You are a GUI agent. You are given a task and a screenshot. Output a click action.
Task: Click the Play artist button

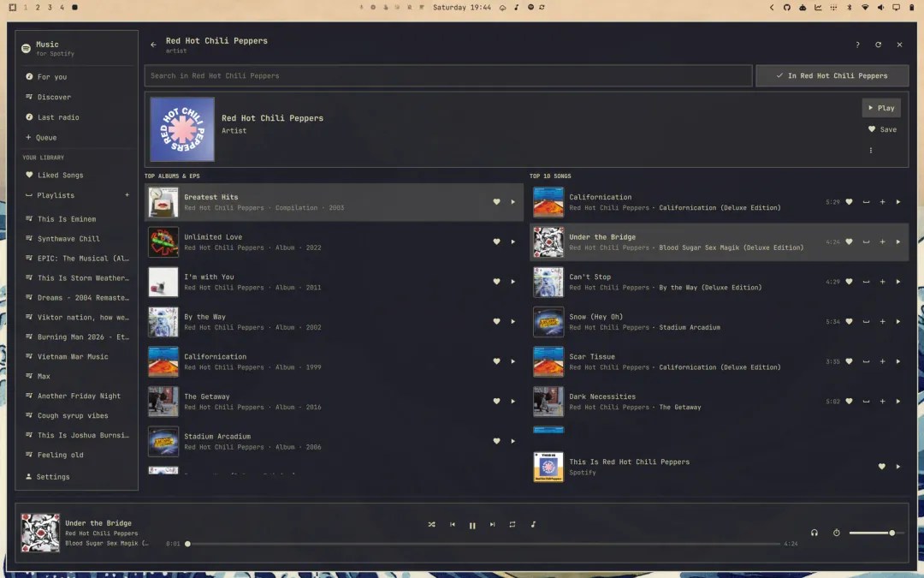pyautogui.click(x=881, y=108)
